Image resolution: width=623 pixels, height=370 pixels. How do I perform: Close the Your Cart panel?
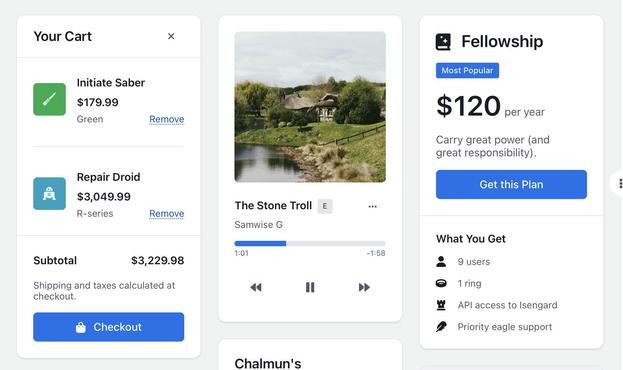tap(171, 36)
